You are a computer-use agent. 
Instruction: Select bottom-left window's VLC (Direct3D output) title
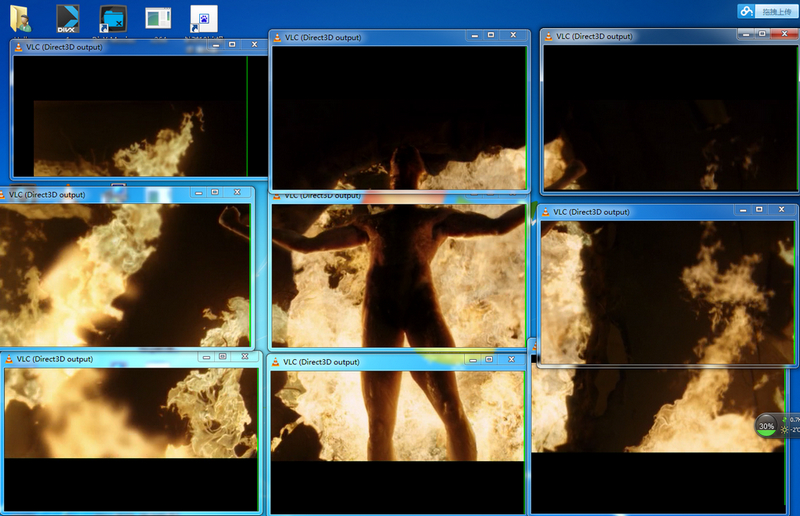(55, 359)
